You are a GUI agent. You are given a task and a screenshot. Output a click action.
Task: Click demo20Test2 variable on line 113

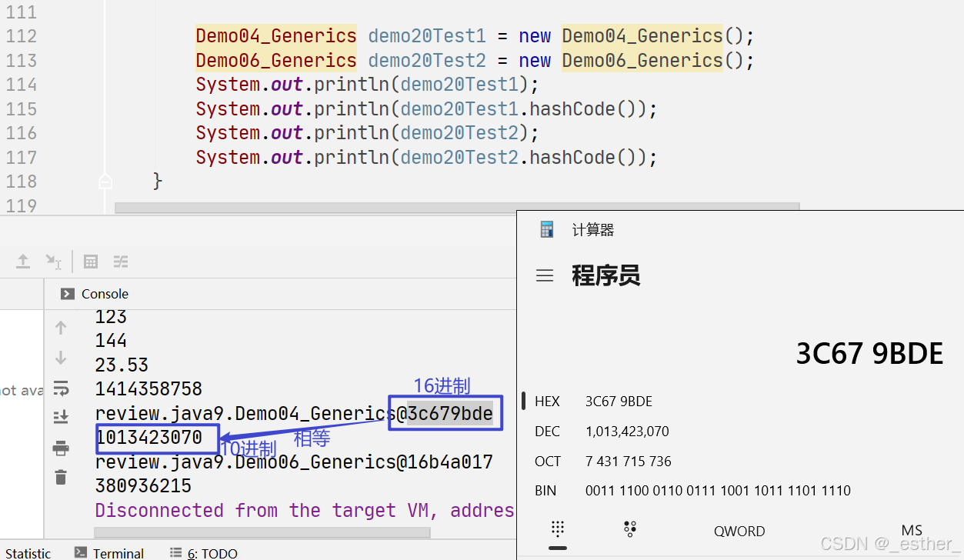point(427,61)
